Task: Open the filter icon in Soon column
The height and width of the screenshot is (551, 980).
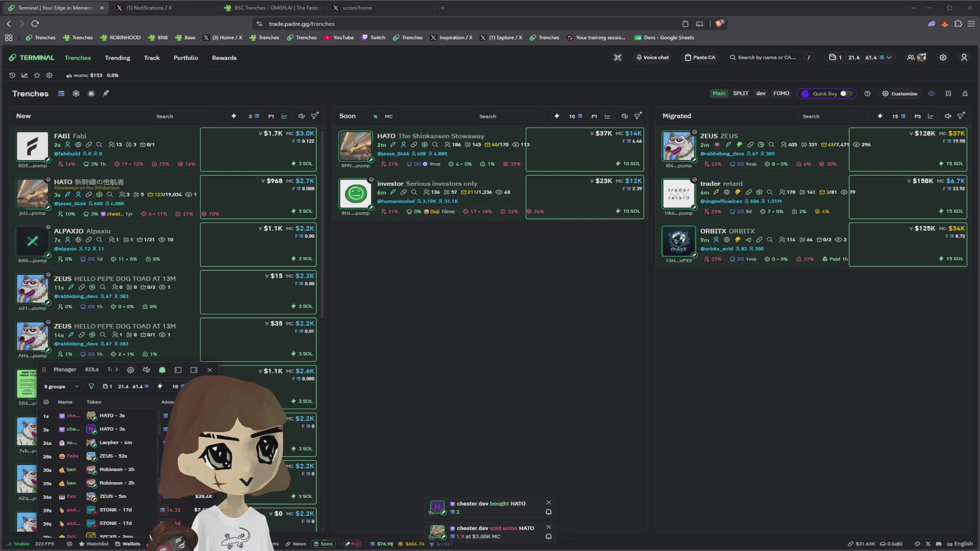Action: click(x=638, y=116)
